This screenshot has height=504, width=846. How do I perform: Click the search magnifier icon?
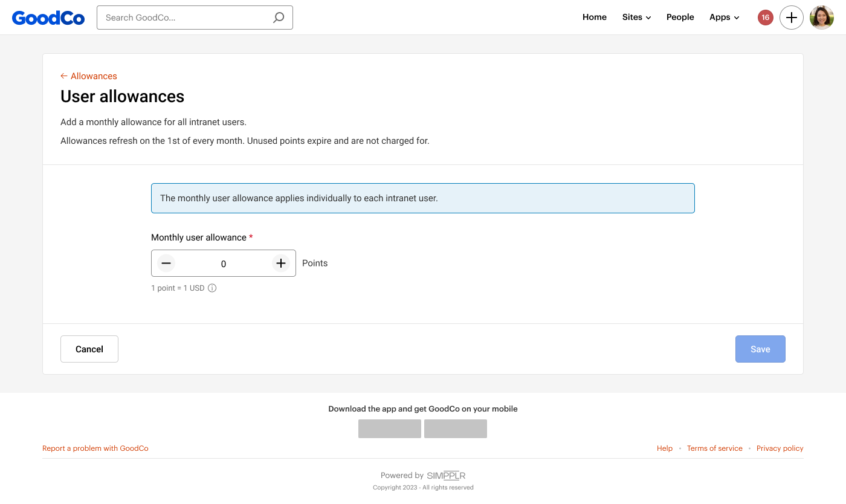(279, 18)
